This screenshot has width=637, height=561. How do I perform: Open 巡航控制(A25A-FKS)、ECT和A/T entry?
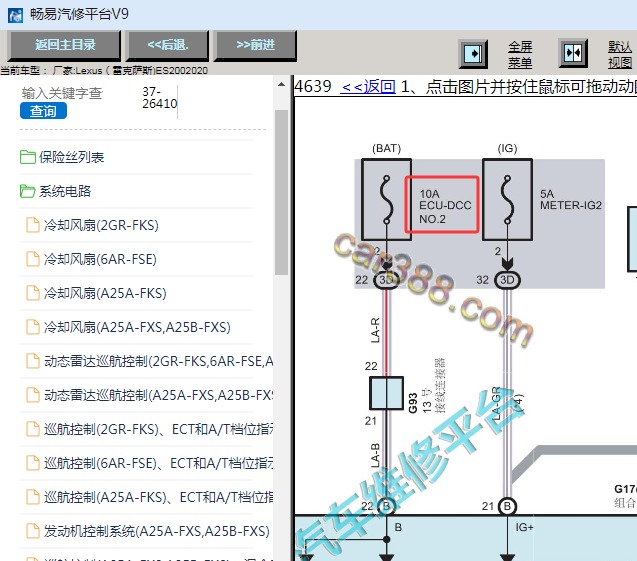pos(158,497)
